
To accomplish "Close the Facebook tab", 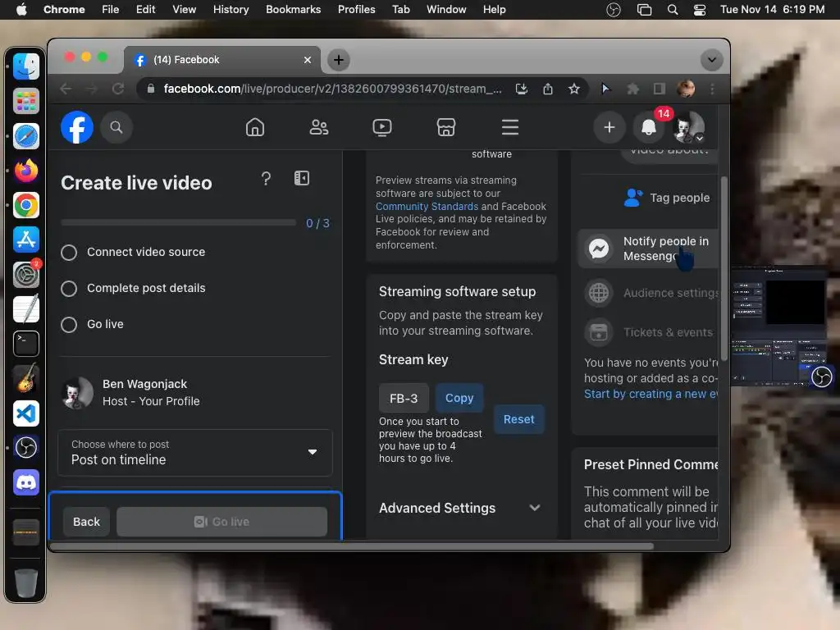I will (308, 60).
